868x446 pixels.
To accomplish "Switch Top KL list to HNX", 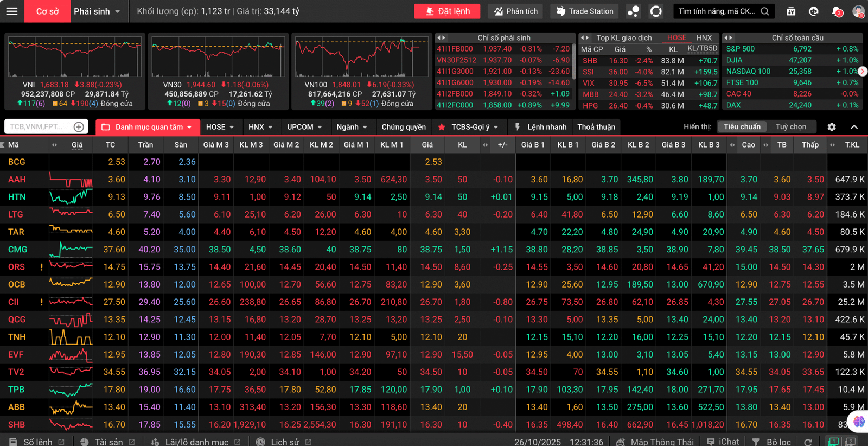I will (x=704, y=38).
